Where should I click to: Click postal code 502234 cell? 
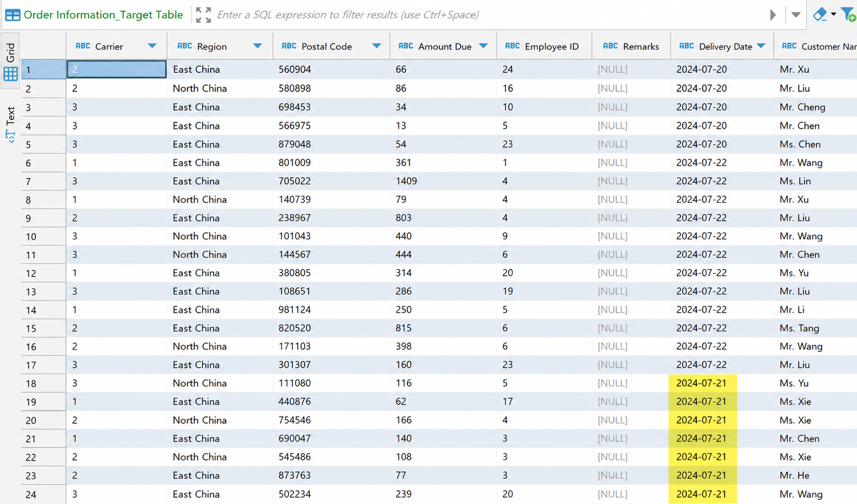click(331, 494)
